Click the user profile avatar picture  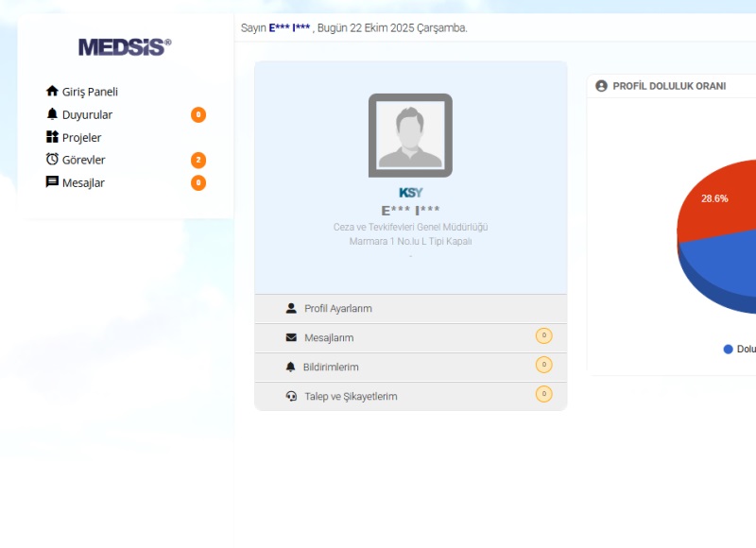(410, 135)
